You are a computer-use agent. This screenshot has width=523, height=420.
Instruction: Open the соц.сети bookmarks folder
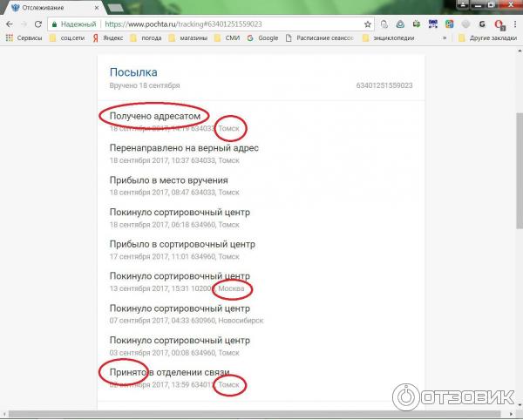(x=67, y=38)
